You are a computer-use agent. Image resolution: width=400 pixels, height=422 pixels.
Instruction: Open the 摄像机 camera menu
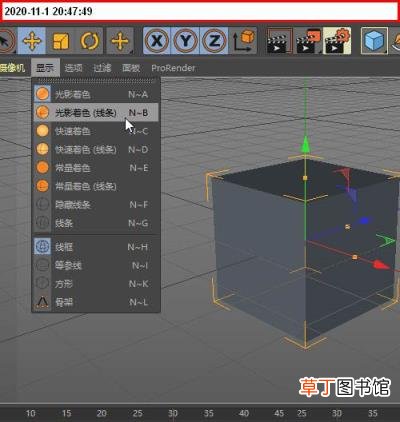pos(12,68)
